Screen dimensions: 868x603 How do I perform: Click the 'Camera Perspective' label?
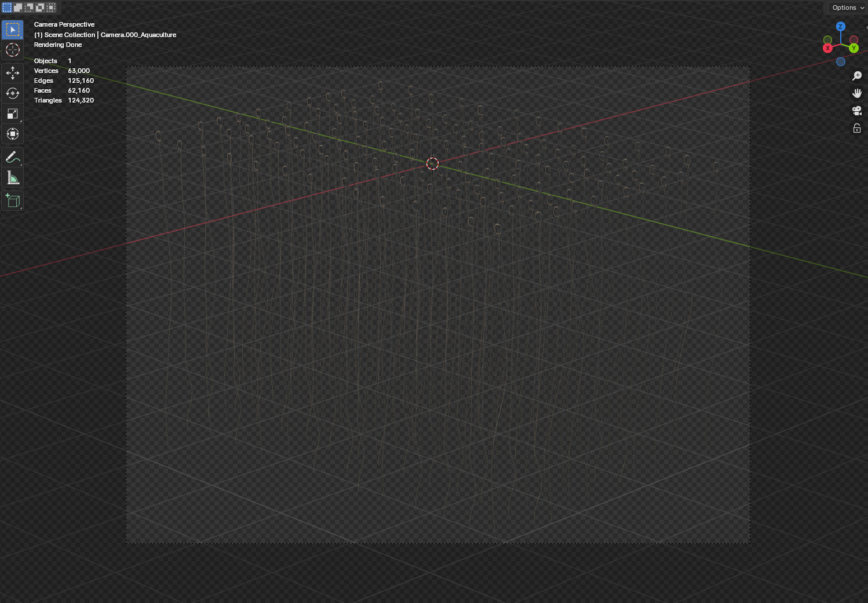(64, 24)
